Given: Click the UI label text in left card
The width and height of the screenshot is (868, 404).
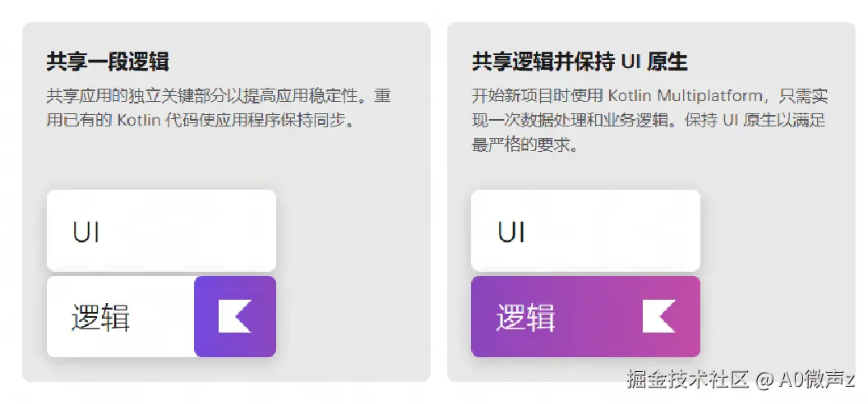Looking at the screenshot, I should tap(86, 232).
